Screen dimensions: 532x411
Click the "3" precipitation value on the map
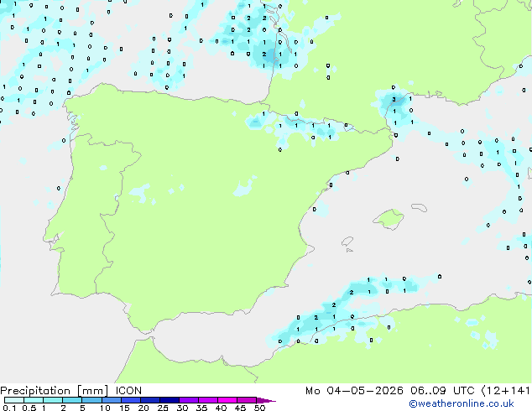394,99
